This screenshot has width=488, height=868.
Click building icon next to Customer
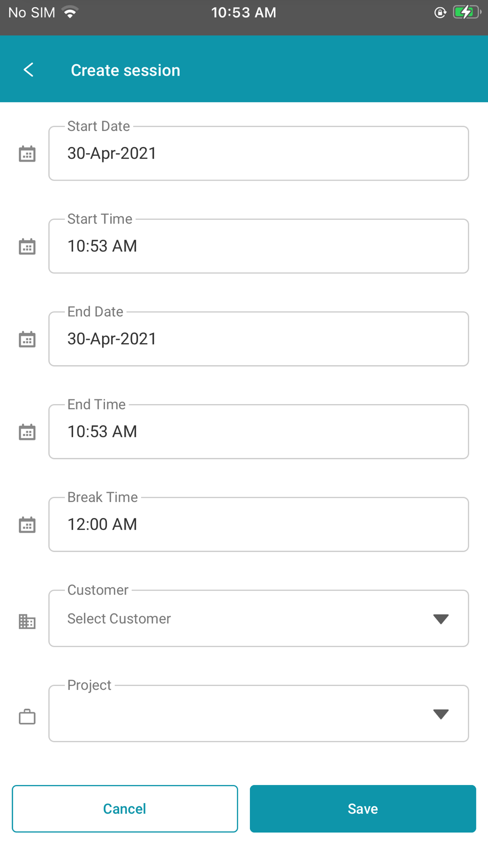[x=27, y=621]
